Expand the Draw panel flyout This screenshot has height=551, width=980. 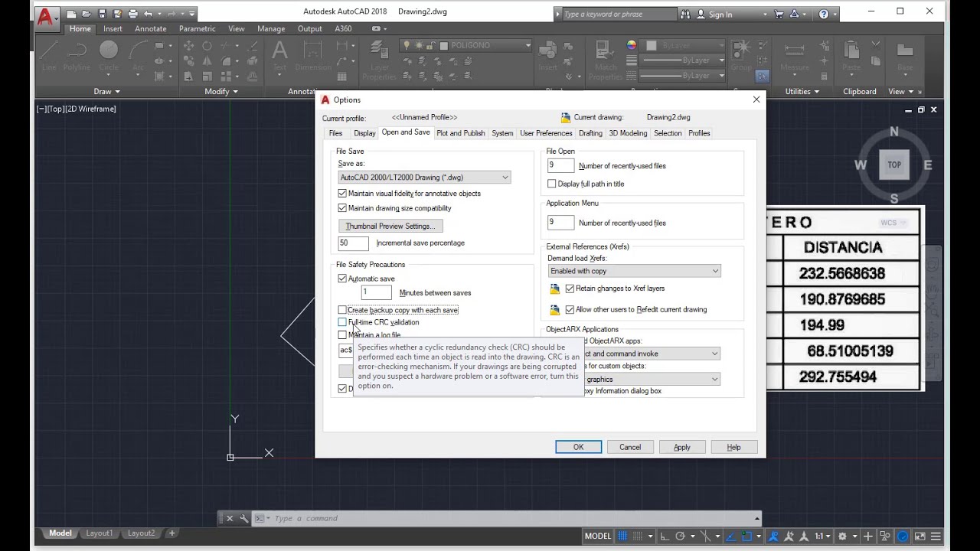click(106, 92)
